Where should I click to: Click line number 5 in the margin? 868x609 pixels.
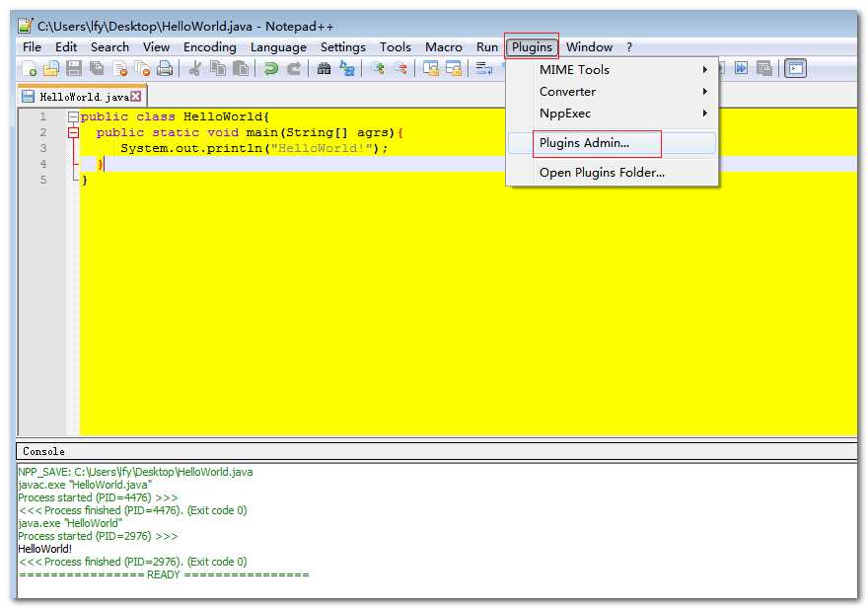point(42,180)
